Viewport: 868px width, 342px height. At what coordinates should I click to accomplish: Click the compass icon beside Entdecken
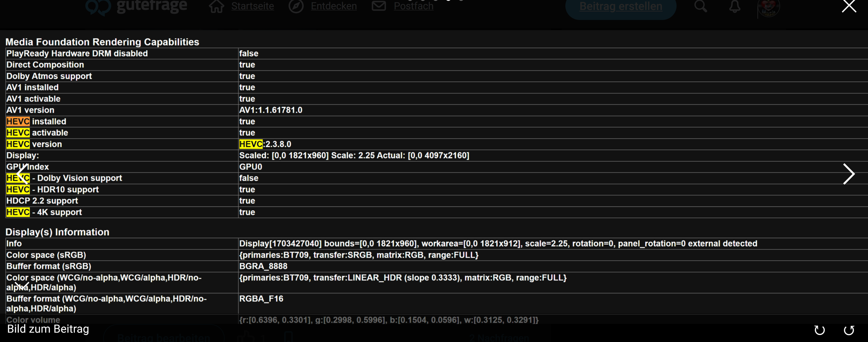click(296, 6)
